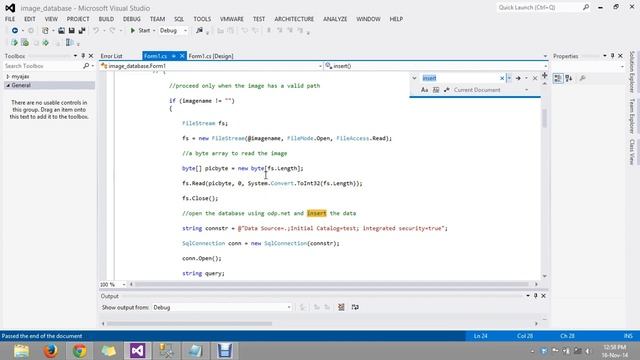Image resolution: width=640 pixels, height=360 pixels.
Task: Pin the Toolbox panel
Action: coord(83,56)
